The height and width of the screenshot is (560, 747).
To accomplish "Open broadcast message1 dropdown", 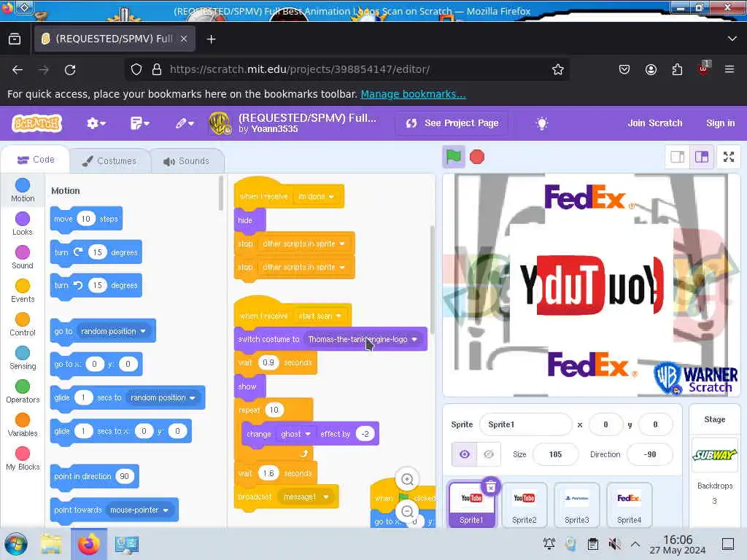I will click(306, 497).
